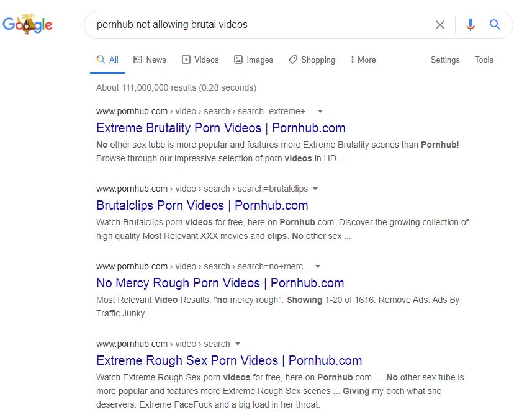The height and width of the screenshot is (420, 527).
Task: Select the All results tab
Action: click(107, 60)
